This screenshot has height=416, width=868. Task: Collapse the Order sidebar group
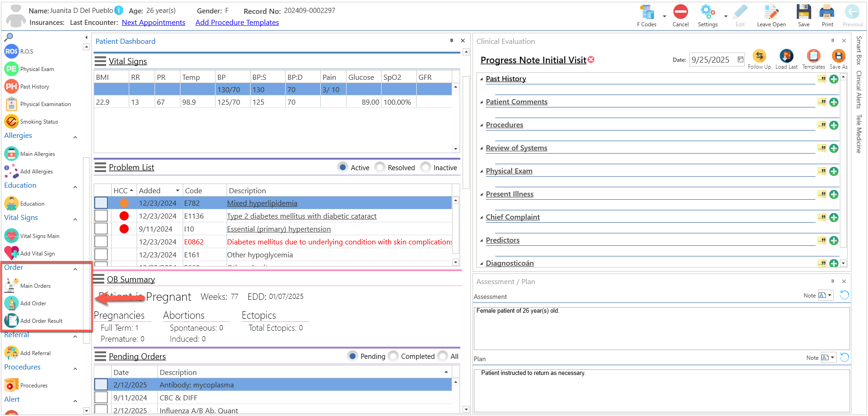click(75, 269)
